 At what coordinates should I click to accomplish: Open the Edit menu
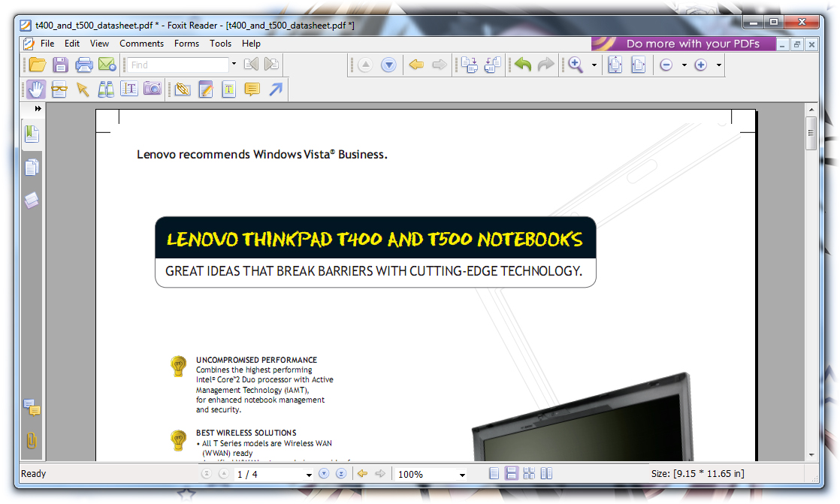(x=72, y=44)
